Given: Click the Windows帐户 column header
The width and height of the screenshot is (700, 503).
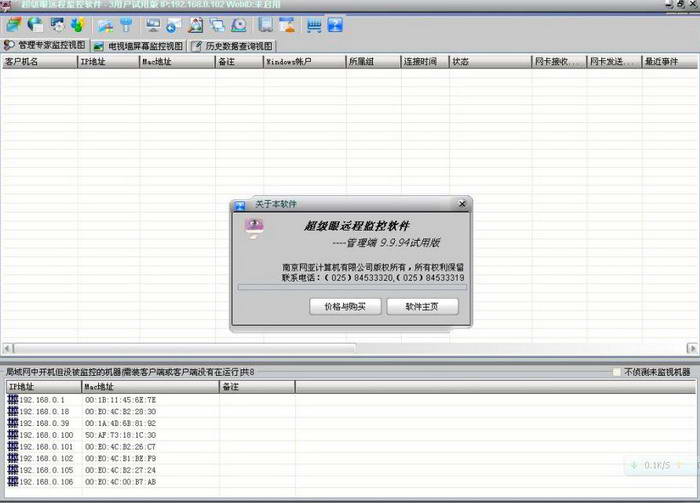Looking at the screenshot, I should (x=304, y=62).
